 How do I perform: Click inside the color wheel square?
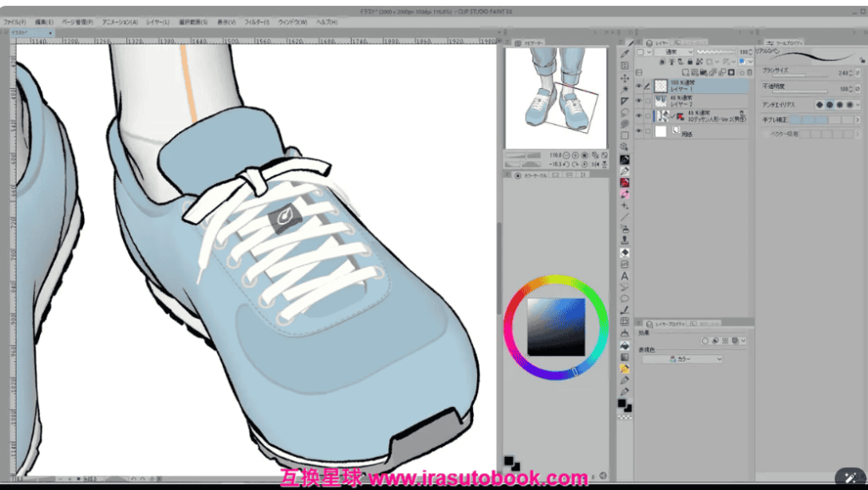(x=556, y=326)
